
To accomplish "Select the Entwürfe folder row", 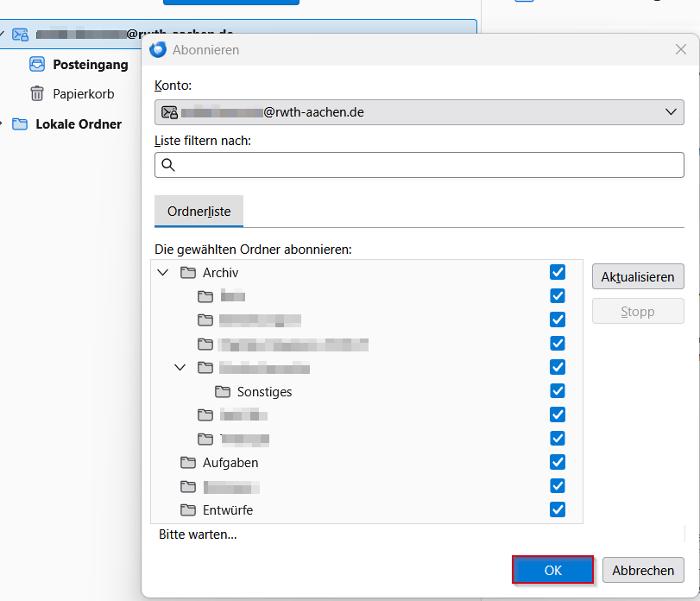I will click(x=367, y=510).
